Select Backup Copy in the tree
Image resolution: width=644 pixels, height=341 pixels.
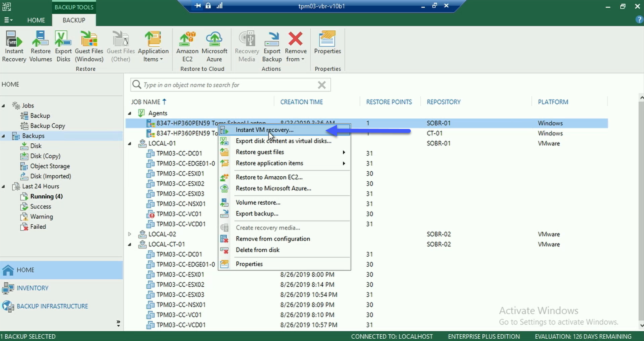(x=47, y=126)
